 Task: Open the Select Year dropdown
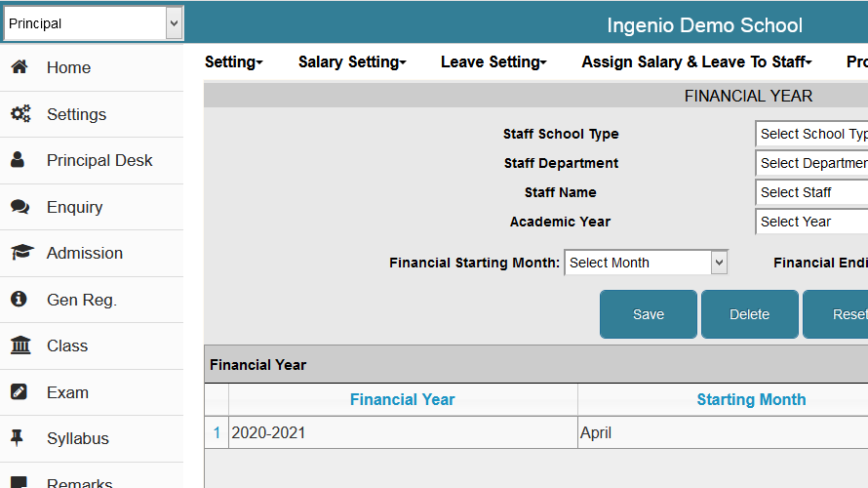812,222
